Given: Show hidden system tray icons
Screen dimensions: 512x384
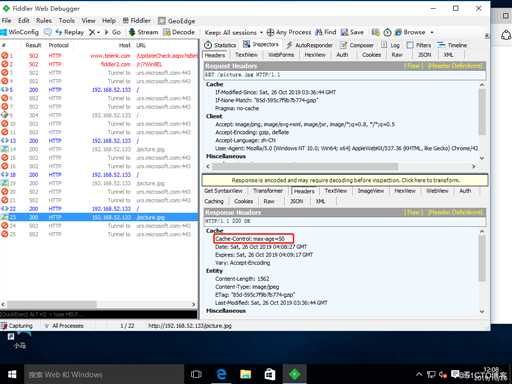Looking at the screenshot, I should [419, 374].
